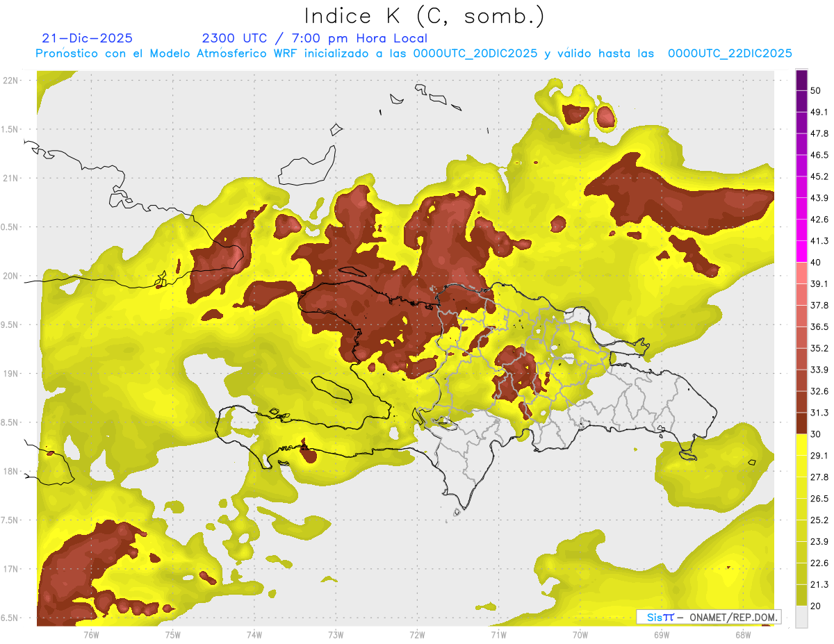Click the colorbar value 30

click(817, 434)
